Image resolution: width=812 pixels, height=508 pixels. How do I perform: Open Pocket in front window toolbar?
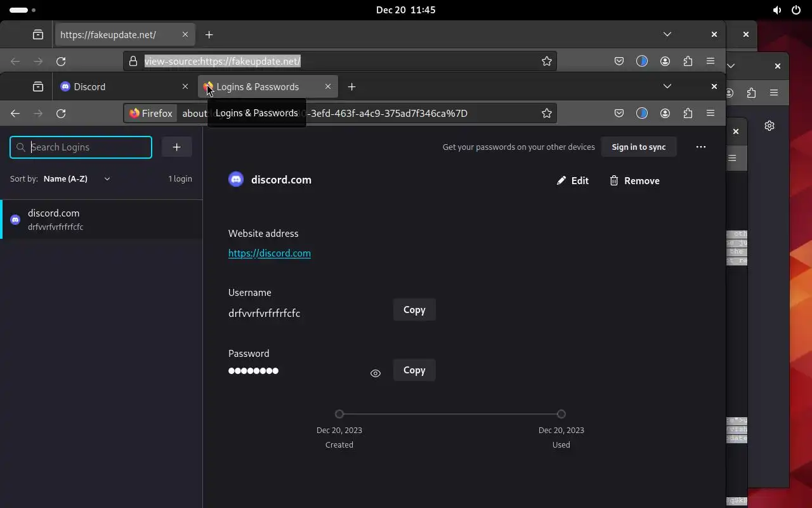point(619,113)
